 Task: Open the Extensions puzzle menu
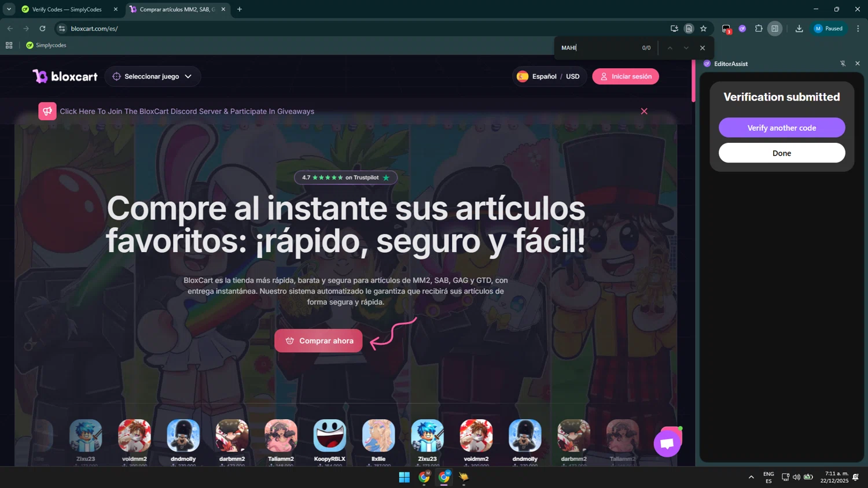point(759,28)
